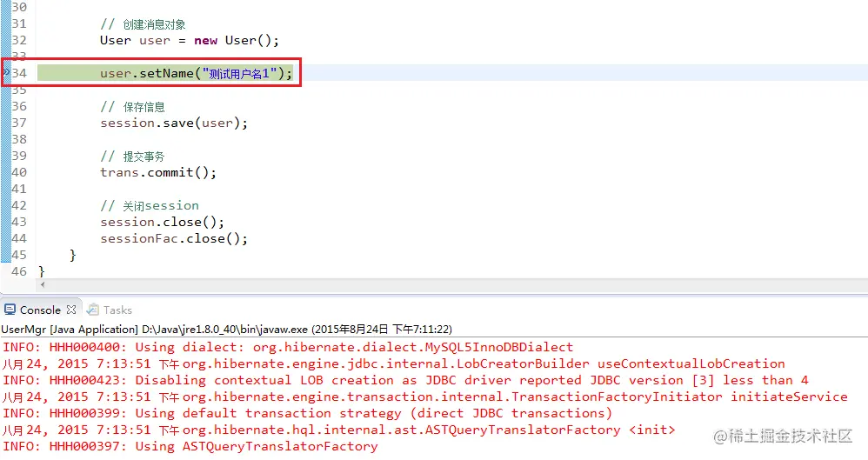The height and width of the screenshot is (460, 868).
Task: Click the HHH000423 LOB creation log line
Action: pos(406,380)
